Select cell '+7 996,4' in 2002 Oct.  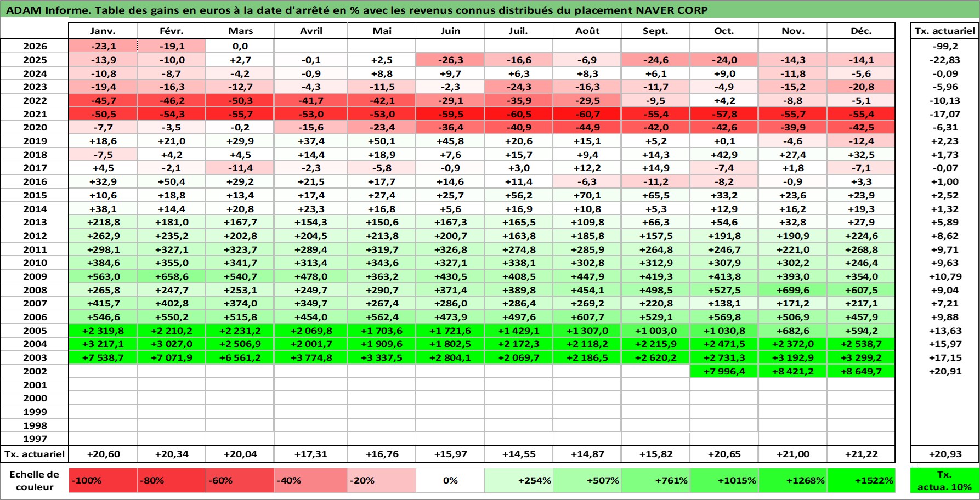724,371
